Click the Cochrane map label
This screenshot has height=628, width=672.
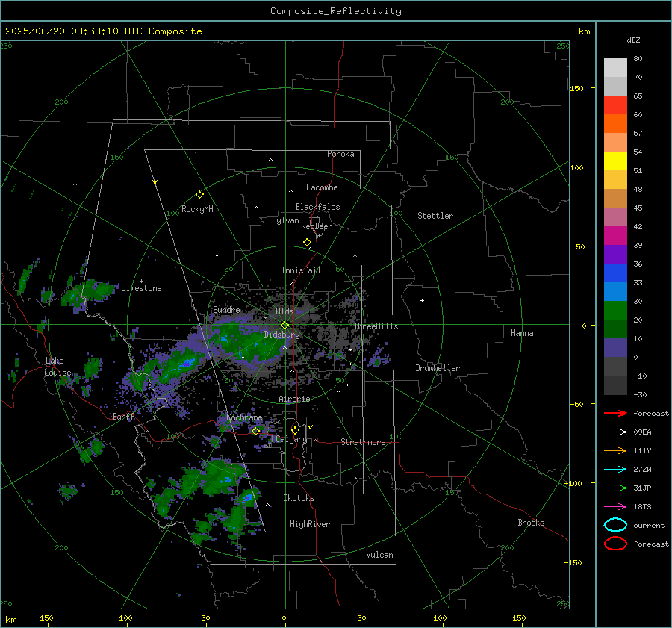(244, 417)
